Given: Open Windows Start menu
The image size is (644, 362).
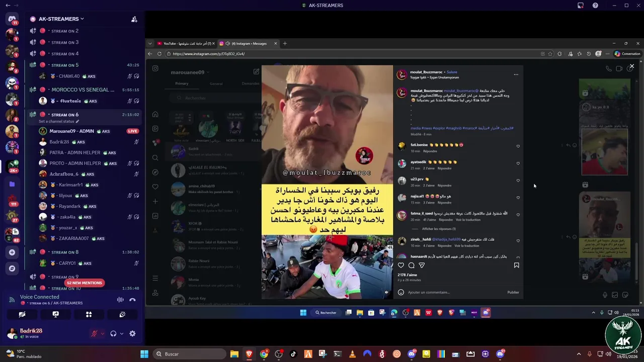Looking at the screenshot, I should [144, 354].
